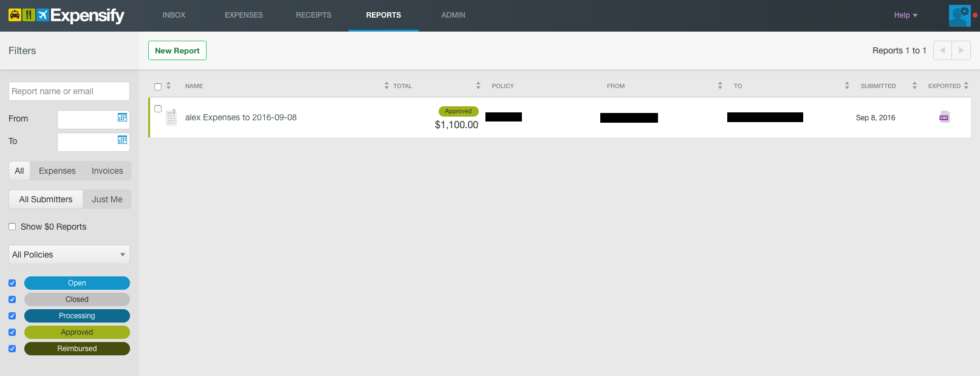
Task: Open alex Expenses to 2016-09-08 report
Action: point(241,117)
